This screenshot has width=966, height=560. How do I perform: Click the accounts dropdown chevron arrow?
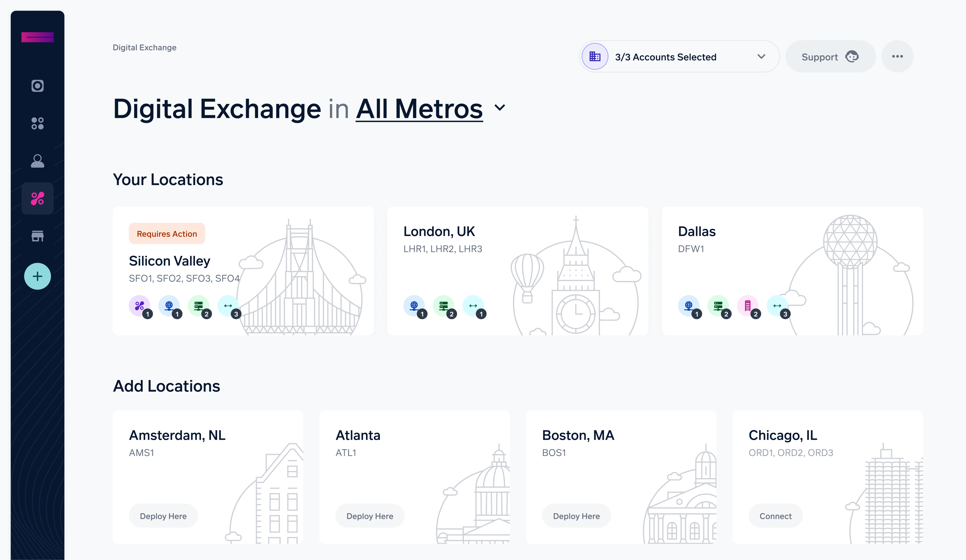pos(761,57)
